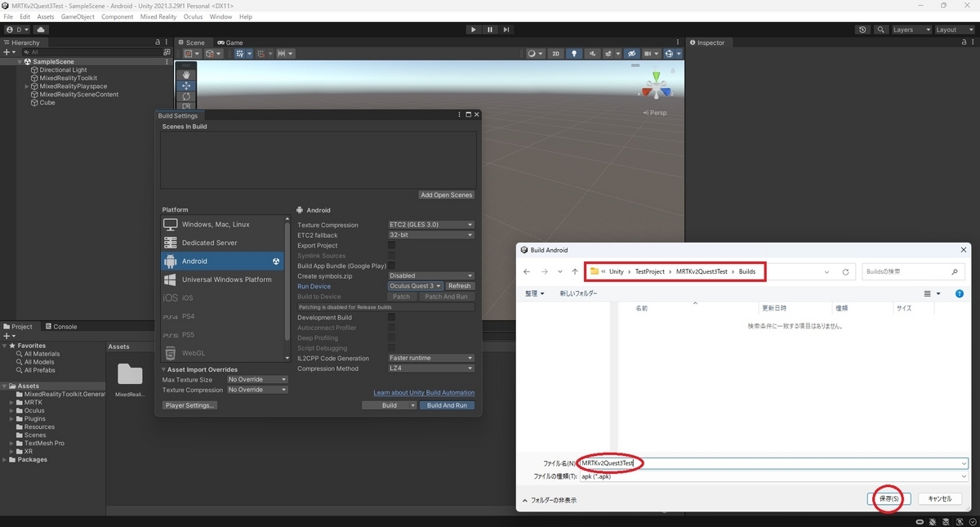Toggle hidden objects visibility in Scene
Screen dimensions: 980x527
tap(630, 54)
